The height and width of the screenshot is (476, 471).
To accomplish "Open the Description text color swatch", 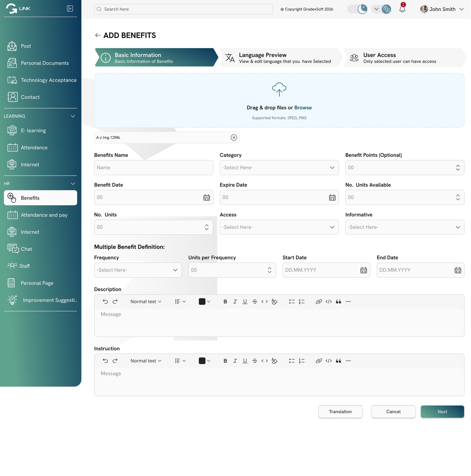I will tap(204, 302).
